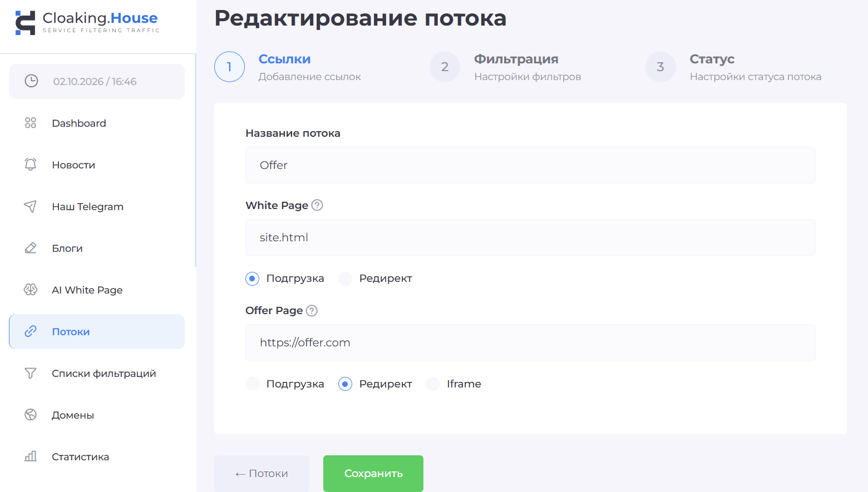Click the Статистика bar chart icon
Image resolution: width=868 pixels, height=492 pixels.
31,456
